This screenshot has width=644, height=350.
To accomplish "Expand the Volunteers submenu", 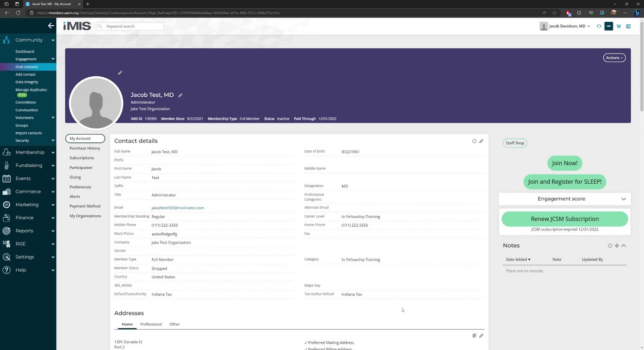I will click(x=53, y=118).
